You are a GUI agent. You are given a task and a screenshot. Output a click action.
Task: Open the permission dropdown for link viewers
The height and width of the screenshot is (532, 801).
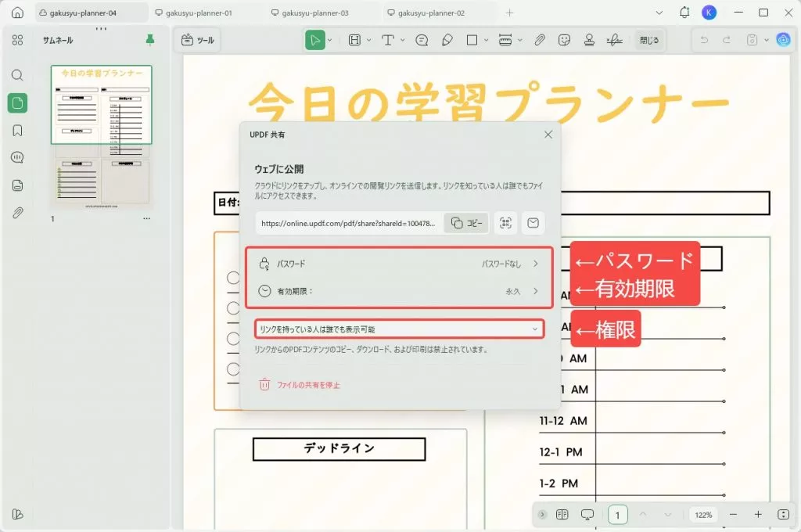tap(400, 329)
